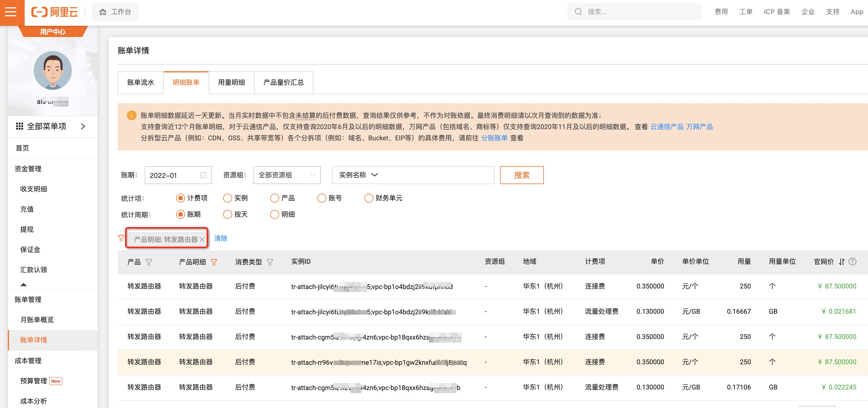The width and height of the screenshot is (868, 408).
Task: Select the 实例 statistics item radio
Action: (x=227, y=198)
